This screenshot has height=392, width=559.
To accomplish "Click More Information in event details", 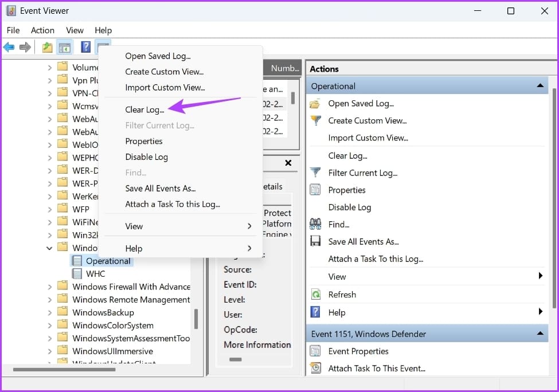I will click(257, 344).
